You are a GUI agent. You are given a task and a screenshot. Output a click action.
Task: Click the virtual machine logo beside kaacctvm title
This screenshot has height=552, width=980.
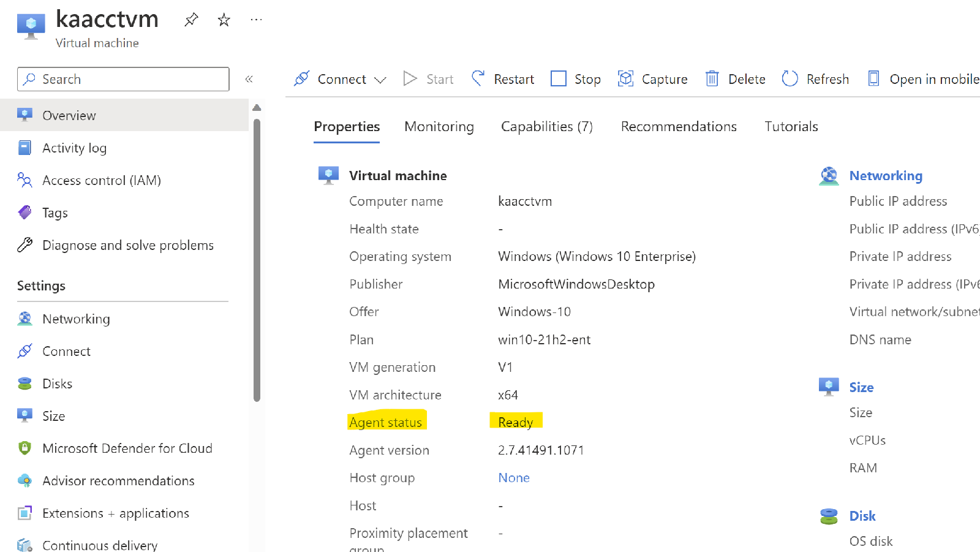click(x=31, y=27)
